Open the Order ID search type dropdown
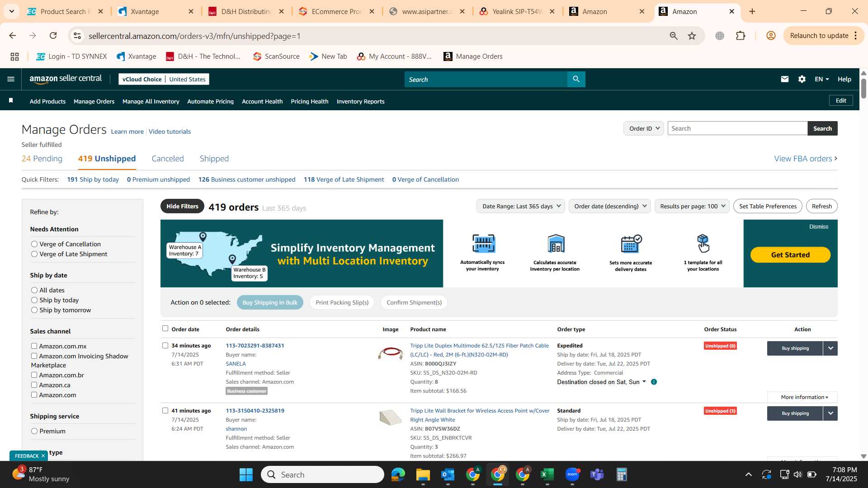 click(x=643, y=128)
